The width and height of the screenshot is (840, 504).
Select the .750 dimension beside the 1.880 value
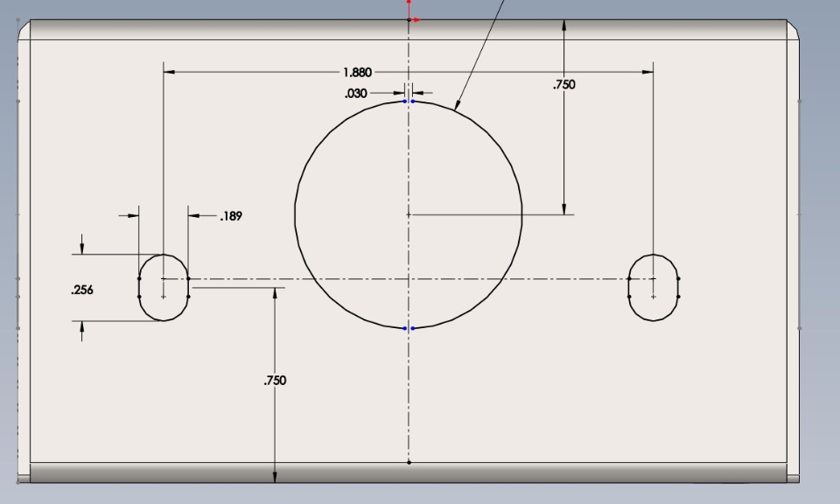click(564, 85)
